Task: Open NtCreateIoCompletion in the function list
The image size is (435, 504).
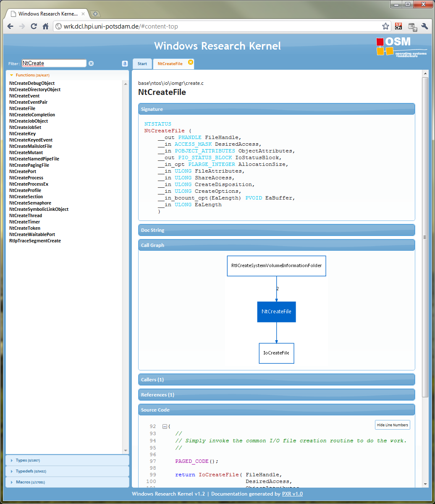Action: [x=32, y=115]
